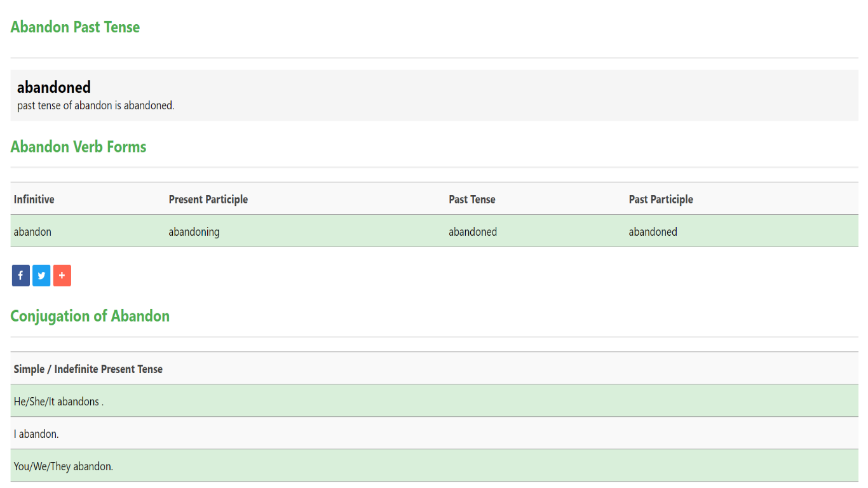868x488 pixels.
Task: Select the 'Infinitive' column header
Action: point(34,200)
